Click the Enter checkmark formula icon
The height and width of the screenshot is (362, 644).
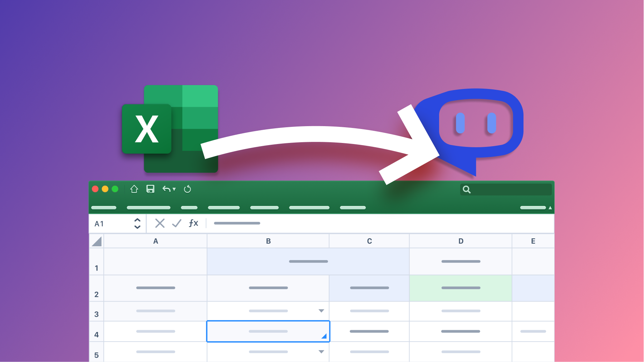(x=177, y=223)
